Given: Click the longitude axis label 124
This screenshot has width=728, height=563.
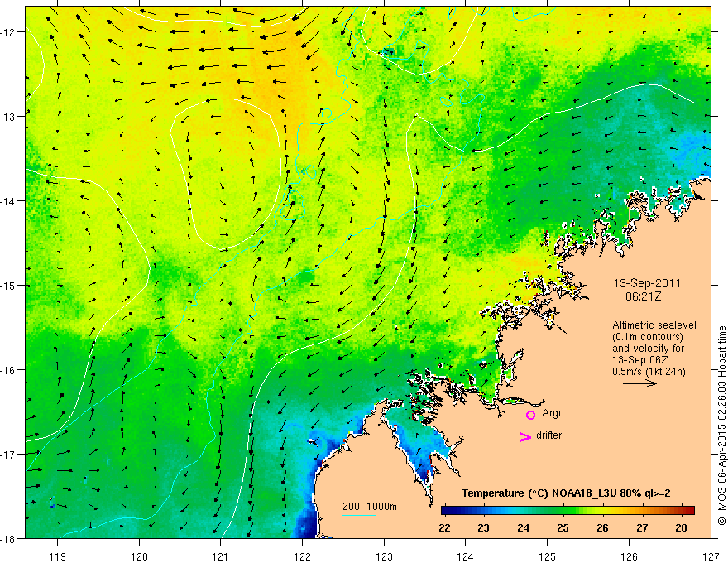Looking at the screenshot, I should tap(466, 556).
